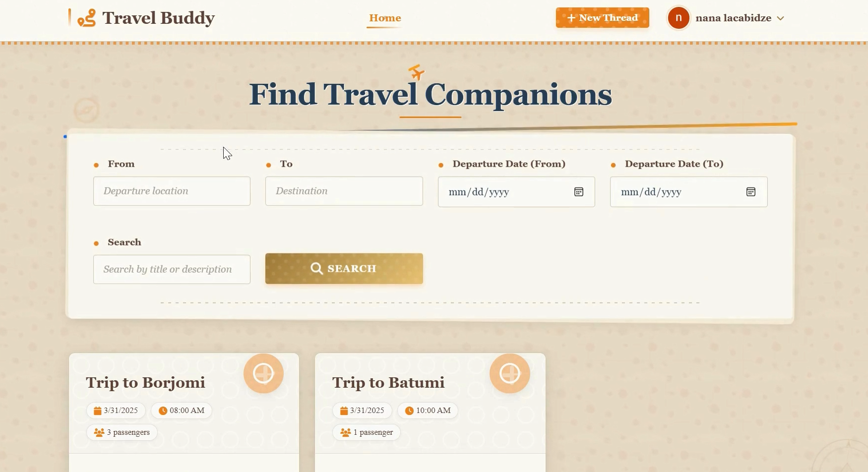This screenshot has width=868, height=472.
Task: Open the calendar picker for Departure Date (To)
Action: pos(751,192)
